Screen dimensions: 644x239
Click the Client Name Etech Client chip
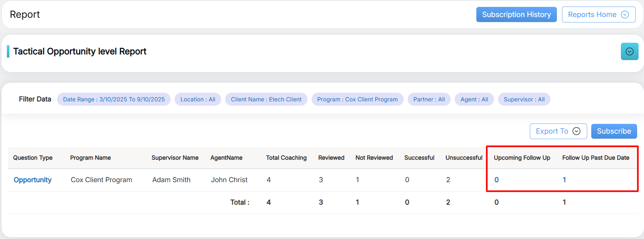click(266, 99)
